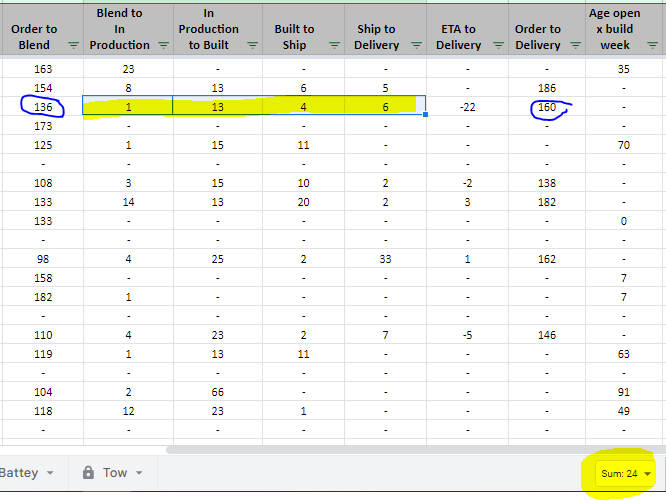Click the Ship to Delivery filter icon

click(x=410, y=46)
